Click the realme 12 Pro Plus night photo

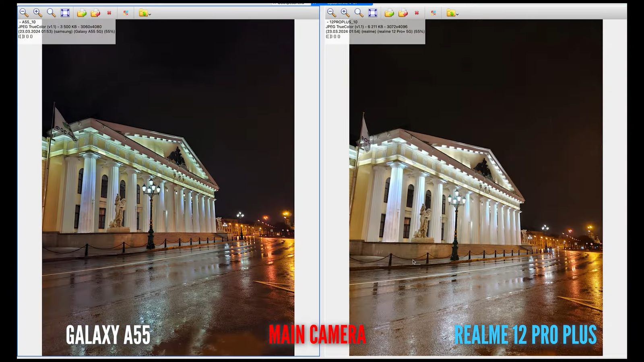(476, 187)
